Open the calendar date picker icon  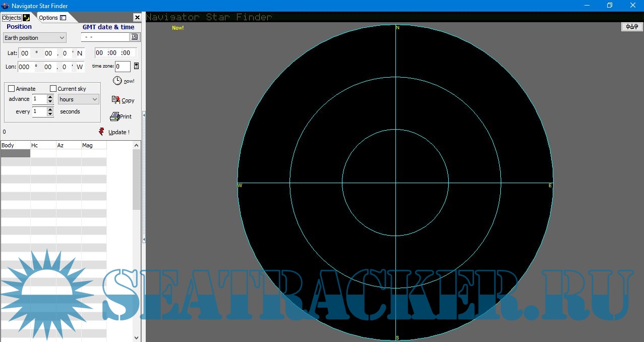pyautogui.click(x=134, y=37)
